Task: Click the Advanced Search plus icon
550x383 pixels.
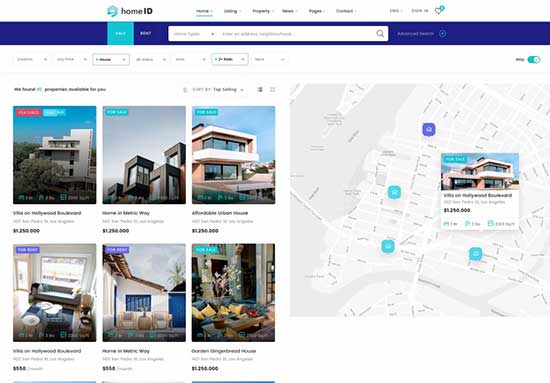Action: (x=443, y=34)
